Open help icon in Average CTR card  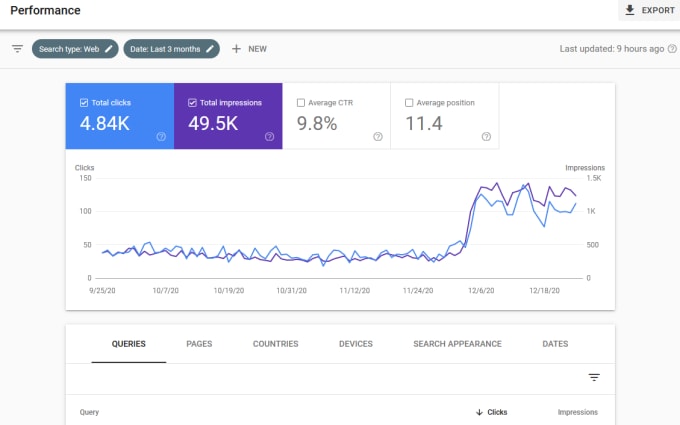pyautogui.click(x=378, y=137)
